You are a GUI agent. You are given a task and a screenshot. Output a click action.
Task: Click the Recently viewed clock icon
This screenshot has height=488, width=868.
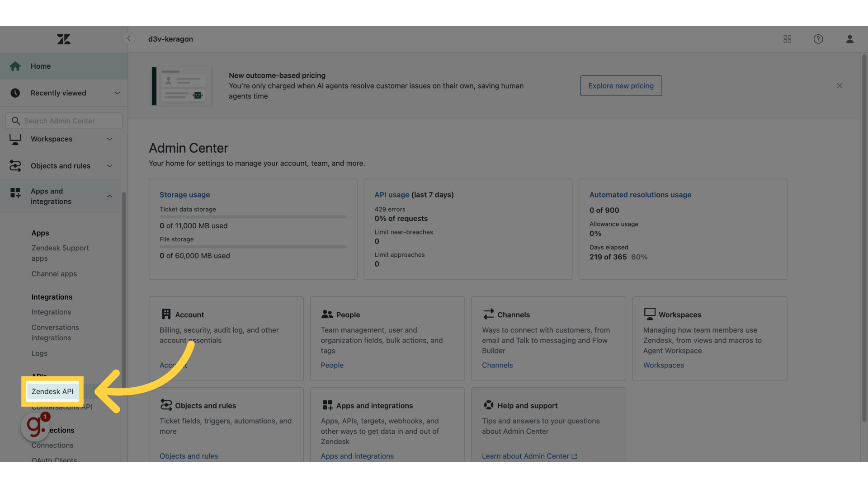(x=15, y=93)
